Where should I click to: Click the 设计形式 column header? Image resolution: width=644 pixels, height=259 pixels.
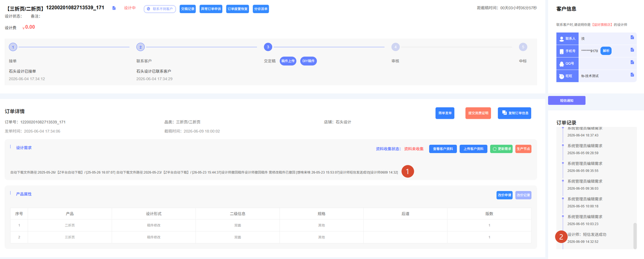click(x=153, y=214)
